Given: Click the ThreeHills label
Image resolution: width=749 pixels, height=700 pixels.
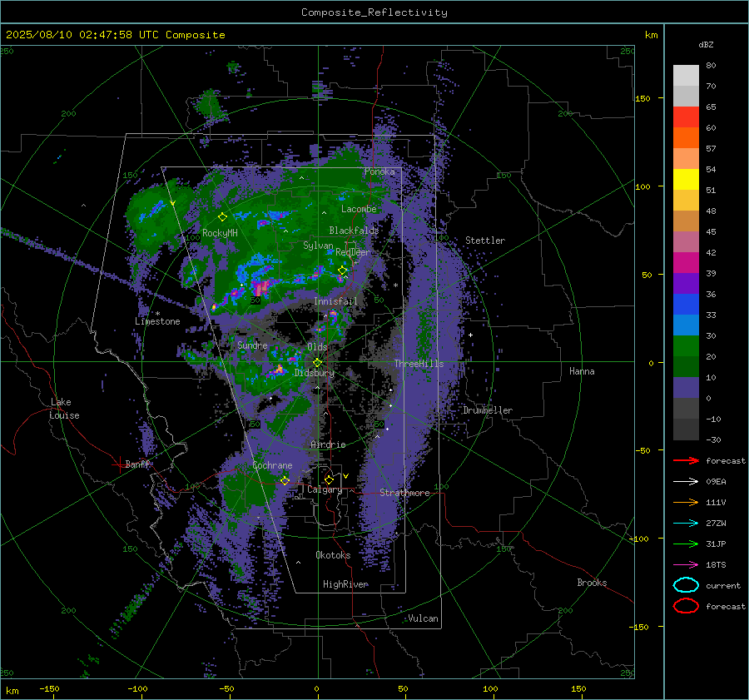Looking at the screenshot, I should tap(419, 364).
